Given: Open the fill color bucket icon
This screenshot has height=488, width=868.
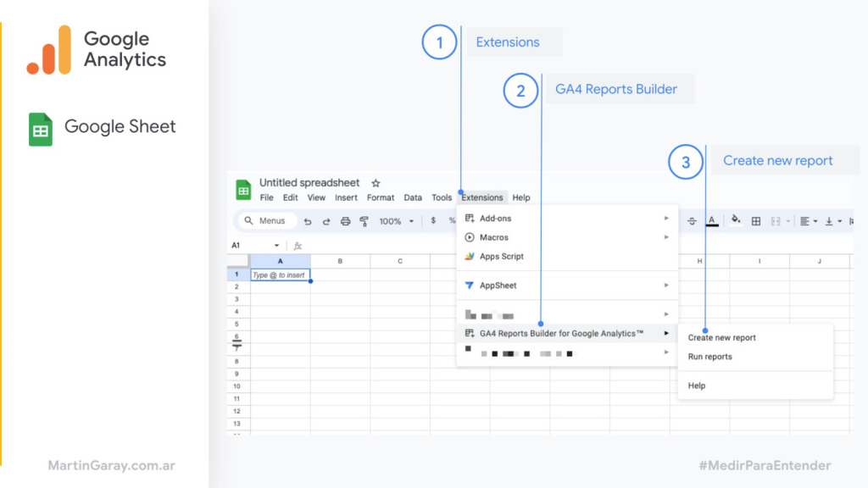Looking at the screenshot, I should coord(736,220).
